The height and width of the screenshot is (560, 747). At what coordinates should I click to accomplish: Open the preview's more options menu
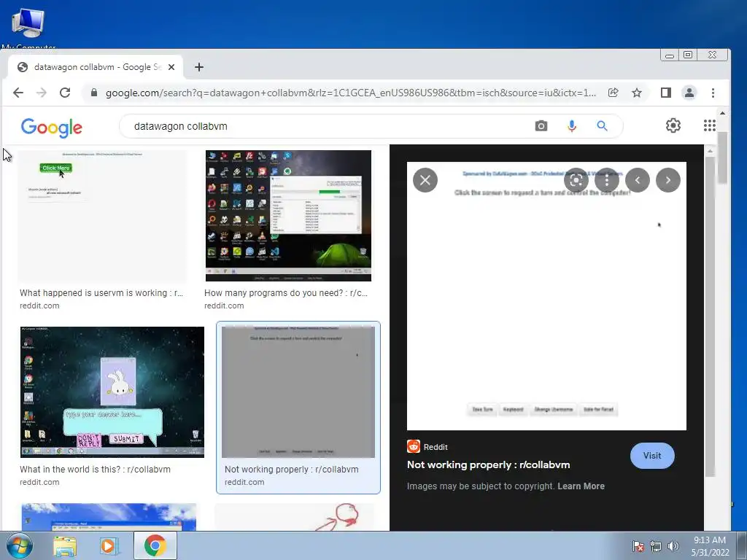tap(607, 181)
